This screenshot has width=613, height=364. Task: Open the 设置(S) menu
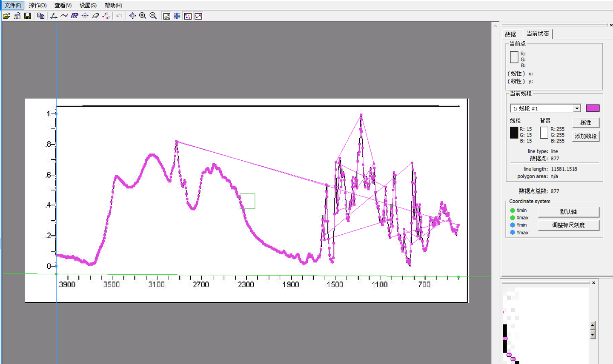[x=88, y=5]
